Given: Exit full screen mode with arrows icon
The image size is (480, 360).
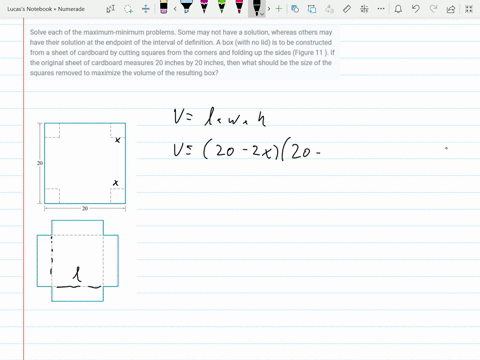Looking at the screenshot, I should point(469,9).
